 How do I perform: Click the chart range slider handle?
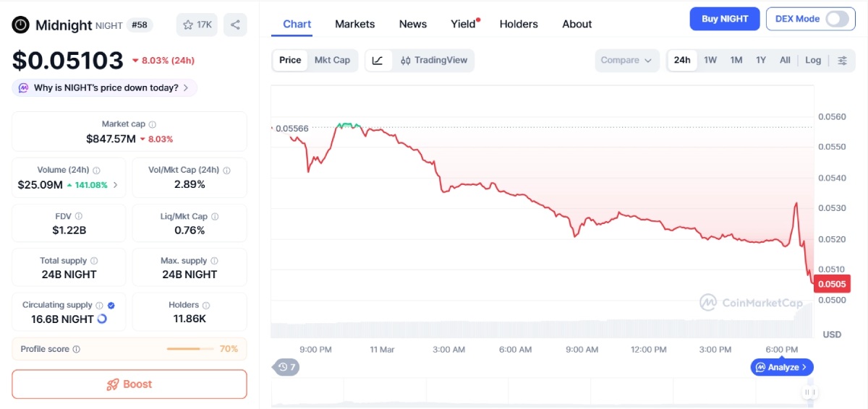point(809,392)
